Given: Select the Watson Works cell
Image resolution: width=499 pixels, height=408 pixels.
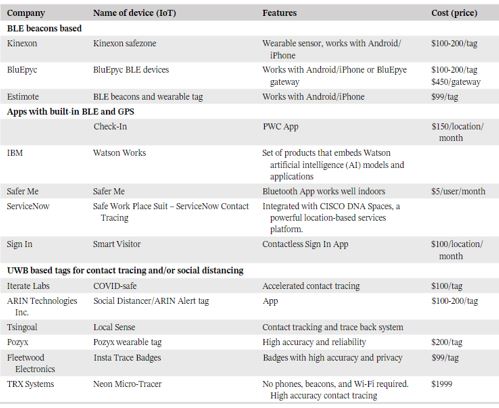Looking at the screenshot, I should [119, 153].
